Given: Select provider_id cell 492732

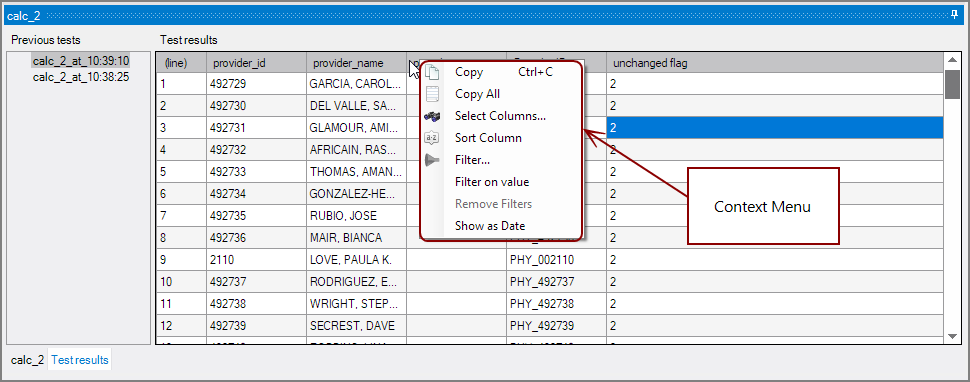Looking at the screenshot, I should (x=257, y=150).
